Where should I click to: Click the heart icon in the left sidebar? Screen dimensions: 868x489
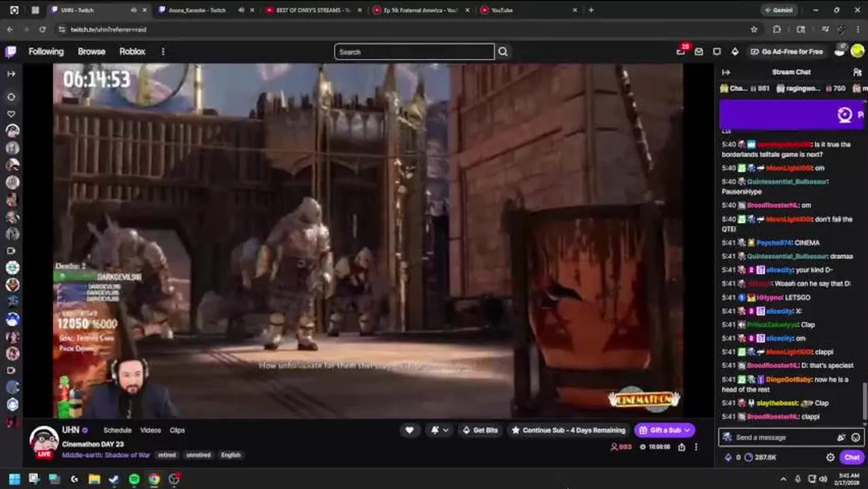click(x=11, y=113)
